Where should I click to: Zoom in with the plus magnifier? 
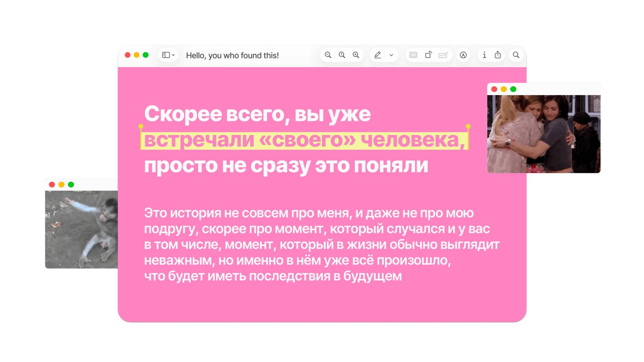356,55
